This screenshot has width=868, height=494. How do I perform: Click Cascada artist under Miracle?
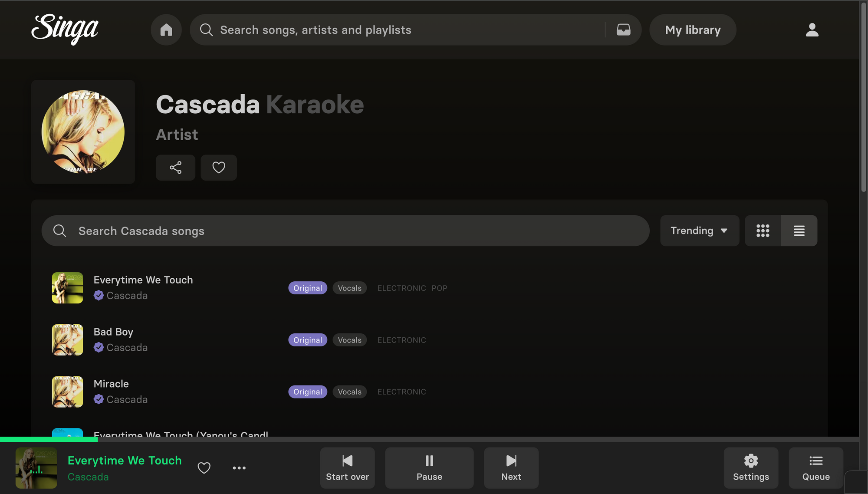127,399
